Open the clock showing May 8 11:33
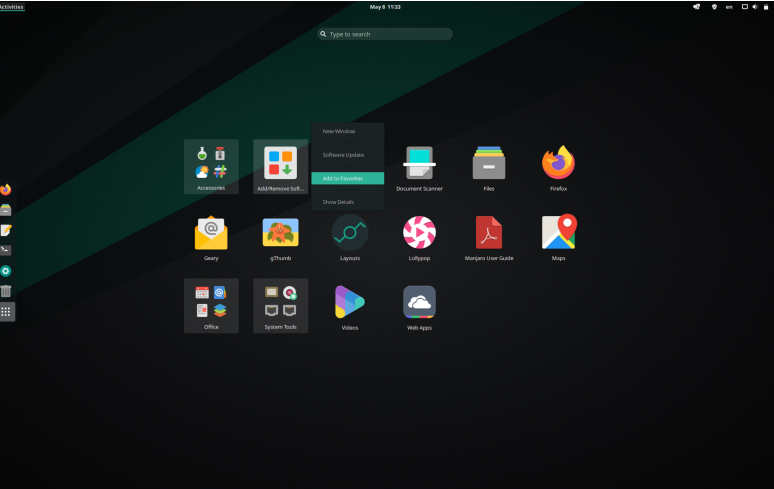 [385, 7]
